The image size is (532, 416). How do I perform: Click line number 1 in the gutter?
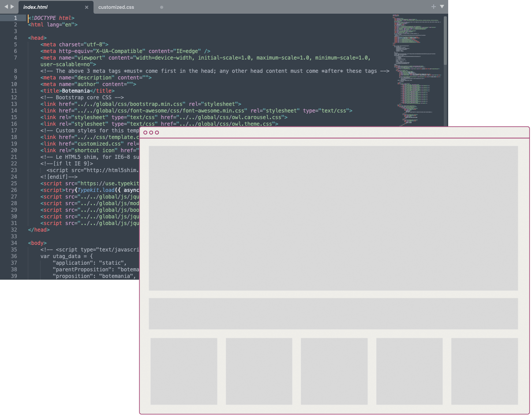click(x=15, y=18)
